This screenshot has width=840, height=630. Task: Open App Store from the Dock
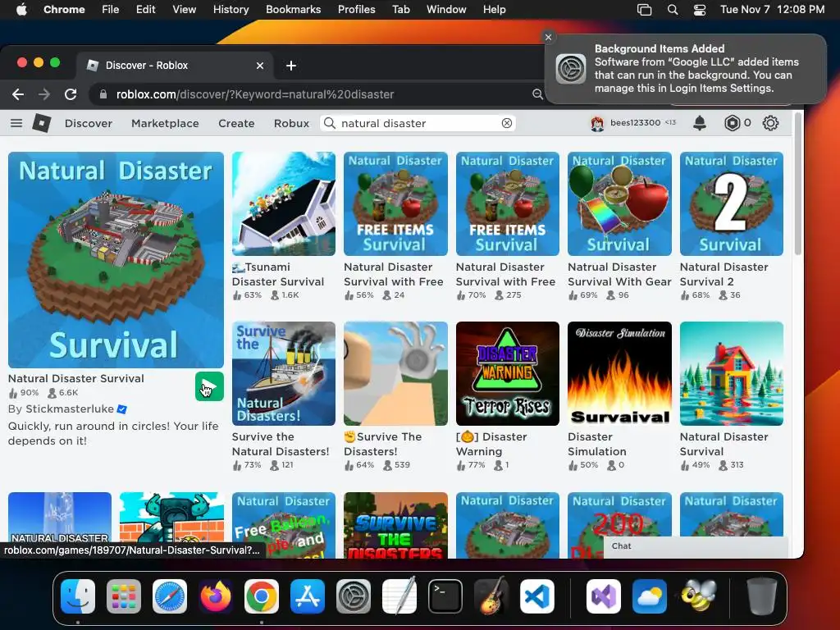coord(308,596)
